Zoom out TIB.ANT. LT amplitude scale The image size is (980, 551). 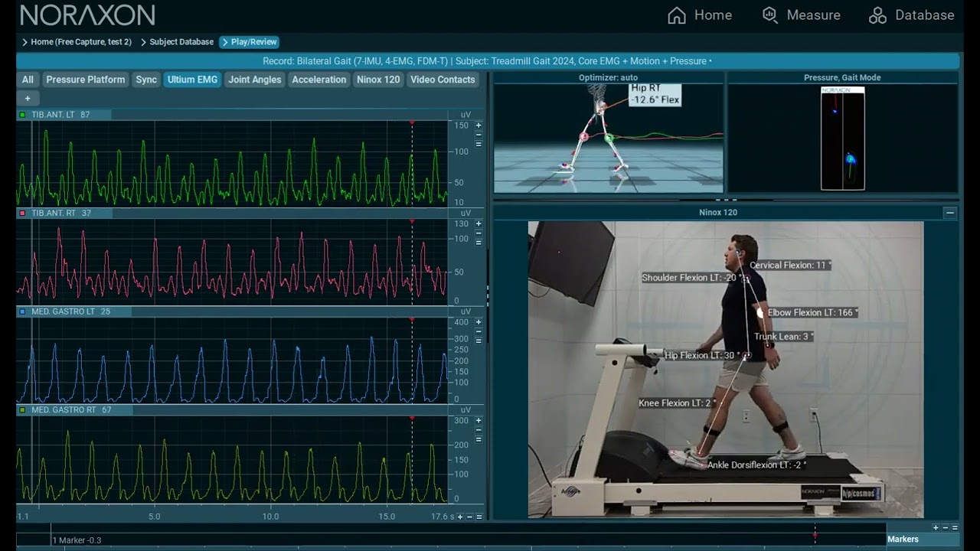click(479, 135)
